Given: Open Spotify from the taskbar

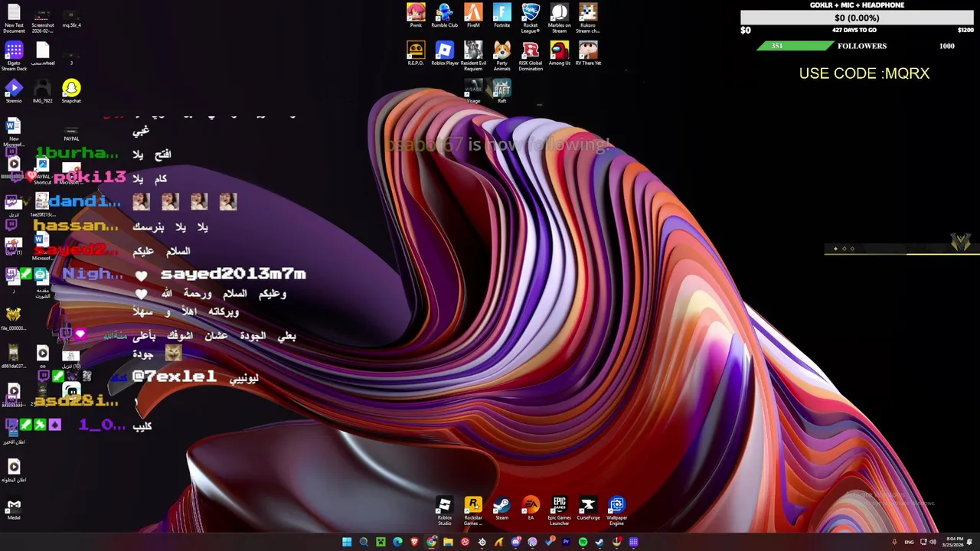Looking at the screenshot, I should pyautogui.click(x=583, y=542).
